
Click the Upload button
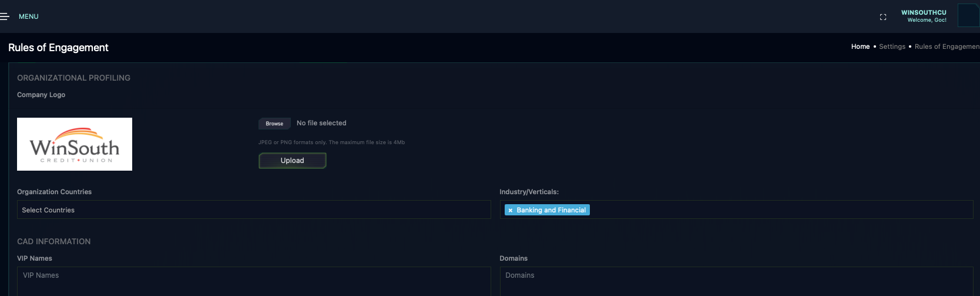(292, 161)
